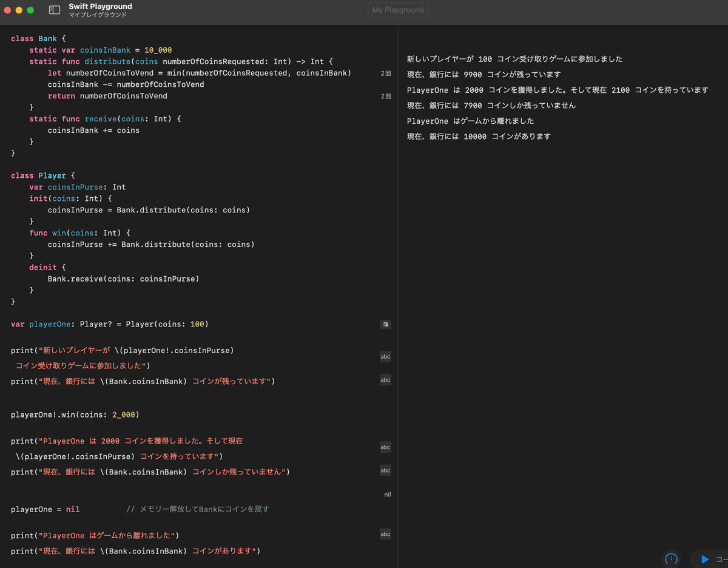Toggle the sidebar panel icon

pyautogui.click(x=55, y=10)
